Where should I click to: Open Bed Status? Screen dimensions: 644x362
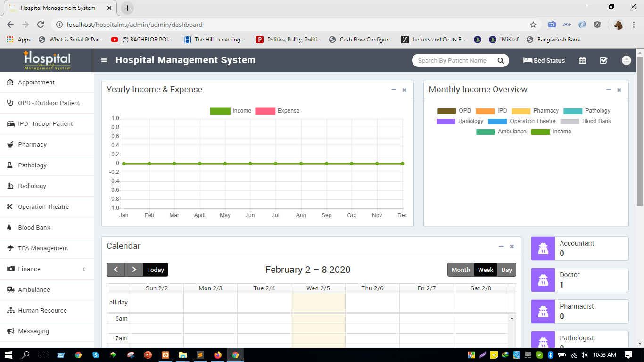point(544,60)
